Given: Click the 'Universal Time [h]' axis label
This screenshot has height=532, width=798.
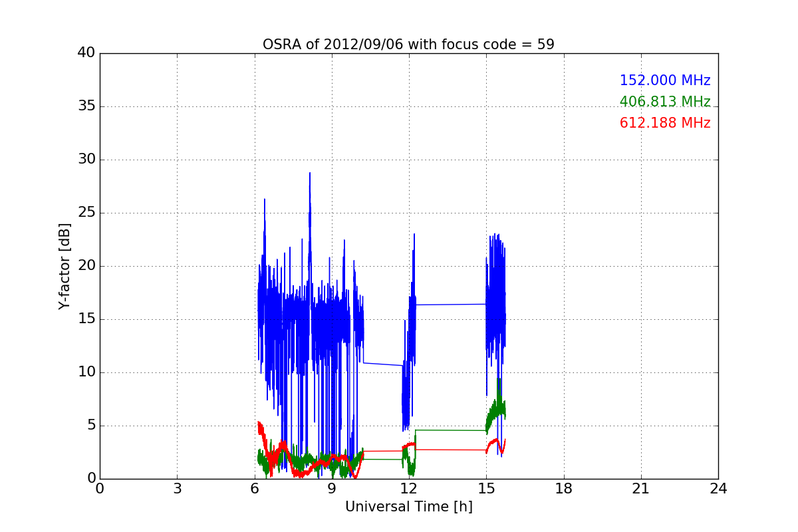Looking at the screenshot, I should coord(408,507).
